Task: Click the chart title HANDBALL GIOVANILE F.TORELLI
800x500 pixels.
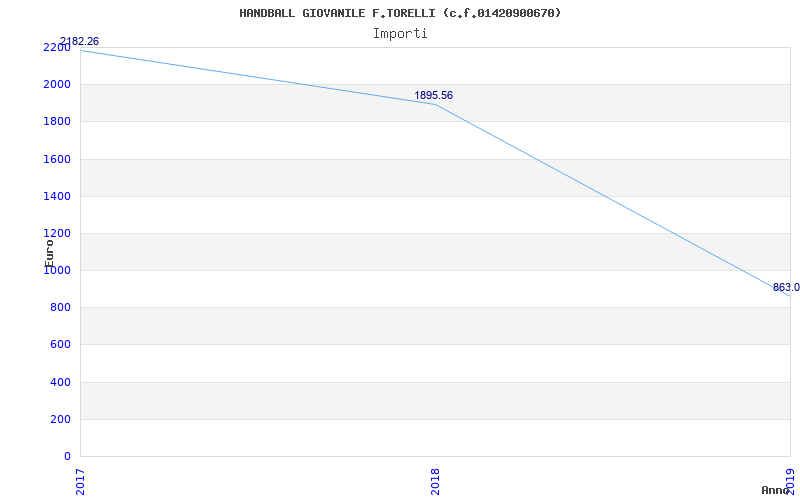Action: pyautogui.click(x=400, y=13)
